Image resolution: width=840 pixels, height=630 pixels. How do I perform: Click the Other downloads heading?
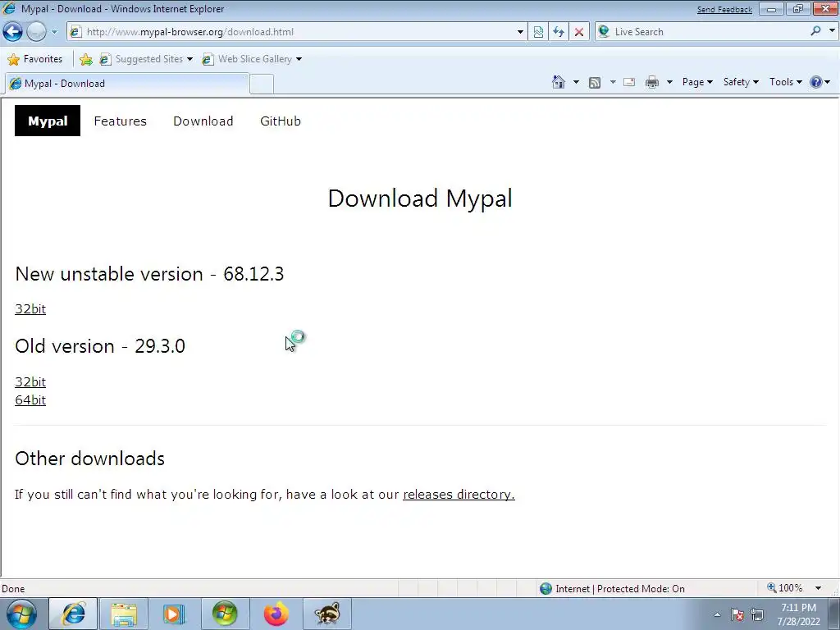90,459
